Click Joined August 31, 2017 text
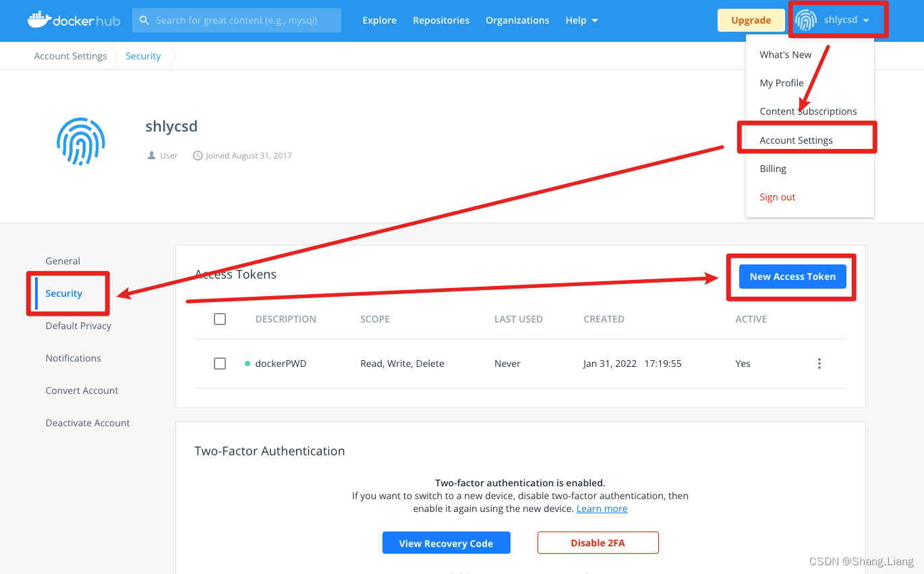This screenshot has height=574, width=924. pos(249,156)
